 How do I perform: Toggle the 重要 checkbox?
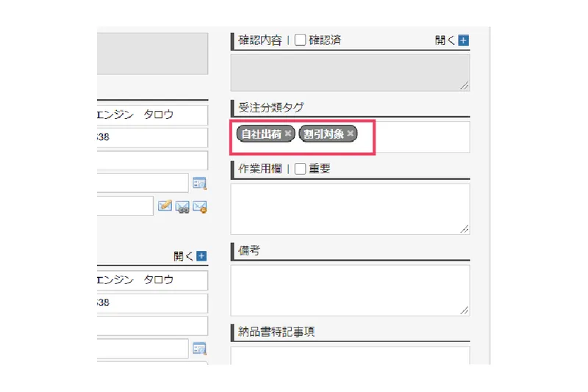click(x=300, y=169)
